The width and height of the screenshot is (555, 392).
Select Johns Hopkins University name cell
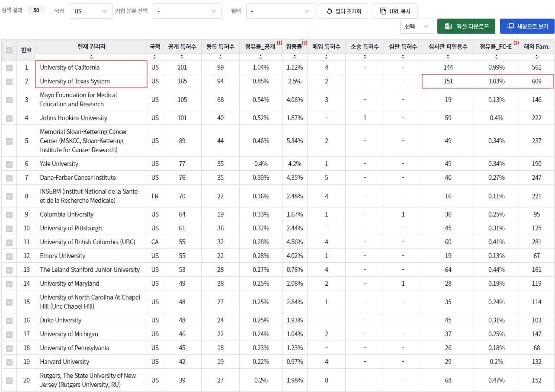click(91, 118)
